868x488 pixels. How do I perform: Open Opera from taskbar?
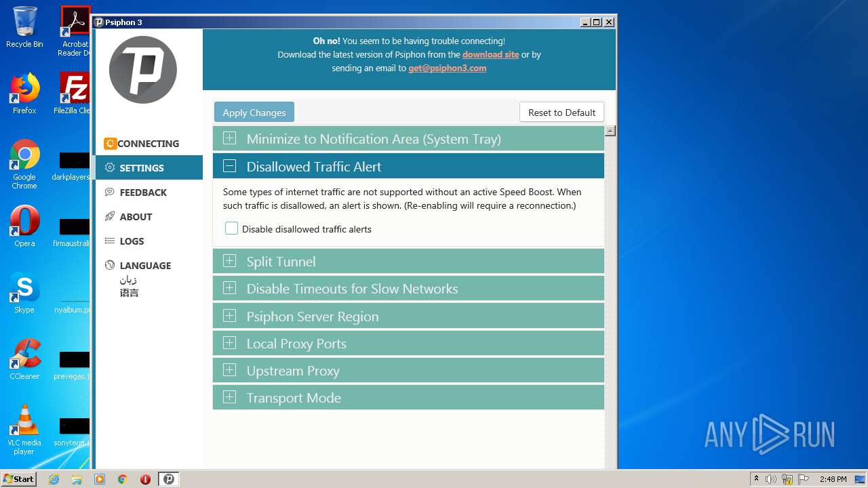tap(145, 479)
